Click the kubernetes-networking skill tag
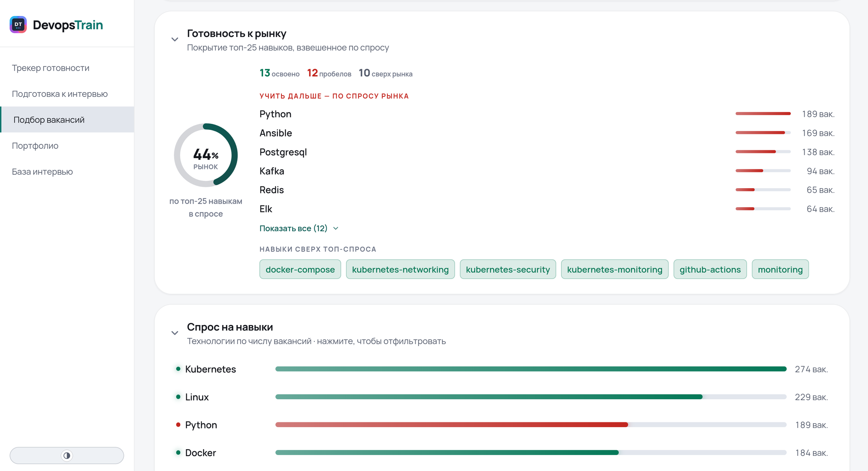The image size is (868, 471). tap(400, 269)
